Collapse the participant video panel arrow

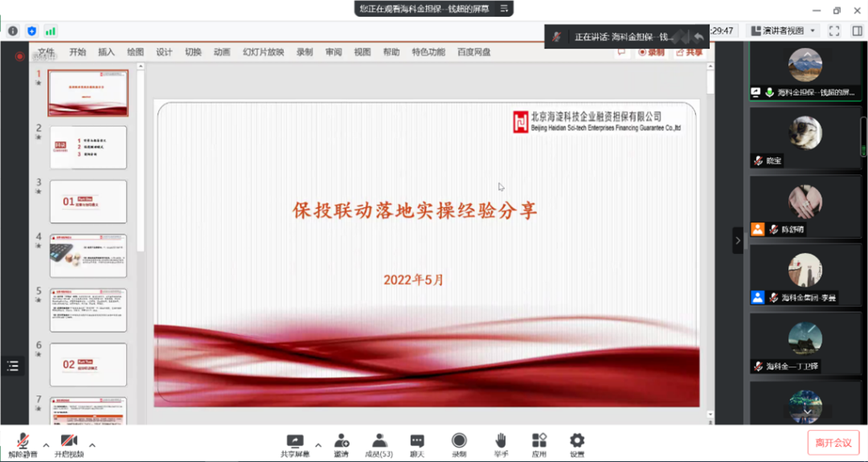[738, 240]
